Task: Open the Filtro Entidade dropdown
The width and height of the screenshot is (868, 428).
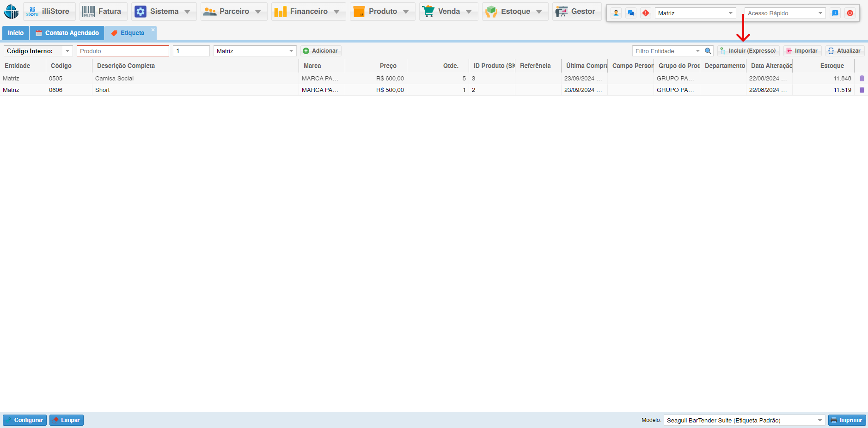Action: point(697,51)
